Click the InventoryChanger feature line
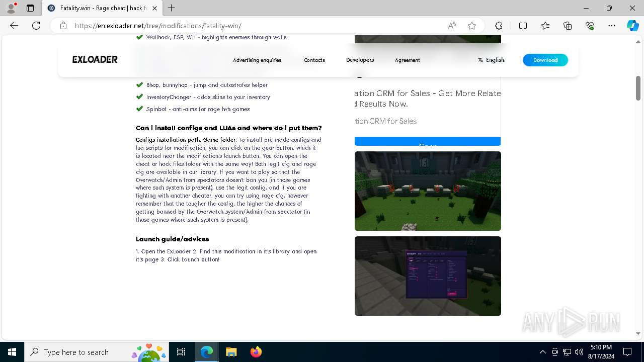Image resolution: width=644 pixels, height=362 pixels. tap(208, 97)
